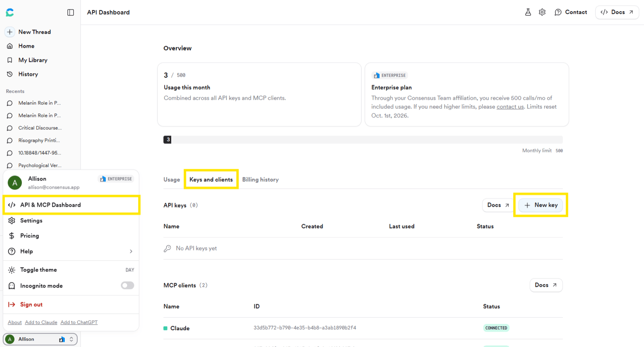This screenshot has height=347, width=644.
Task: Click the chat icon beside 10.18848/1447-95...
Action: 10,153
